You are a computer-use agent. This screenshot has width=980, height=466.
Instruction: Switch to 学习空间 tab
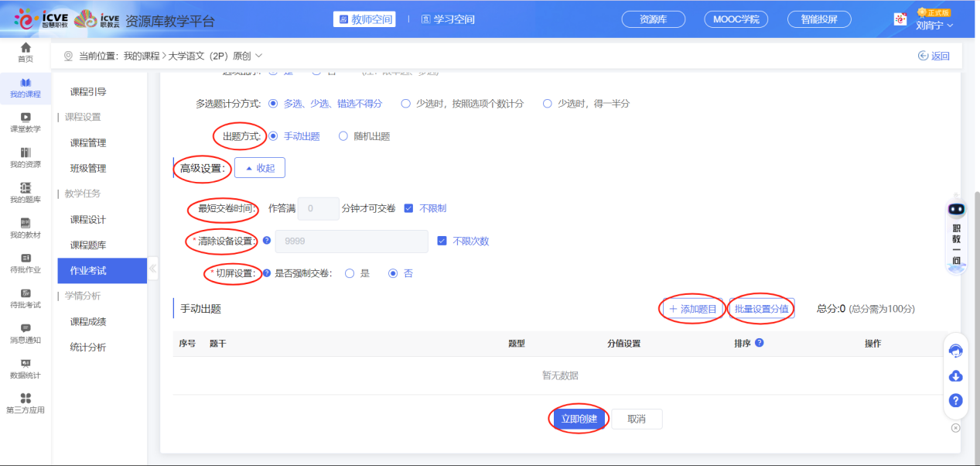(x=448, y=19)
